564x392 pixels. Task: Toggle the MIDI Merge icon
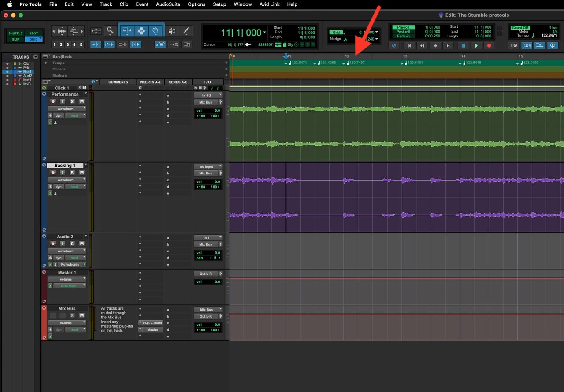[x=540, y=45]
